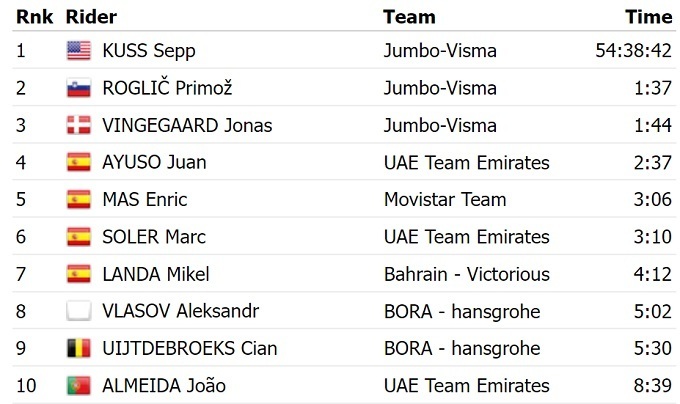The image size is (680, 404).
Task: Click the blank flag beside VLASOV Aleksandr
Action: pos(78,311)
